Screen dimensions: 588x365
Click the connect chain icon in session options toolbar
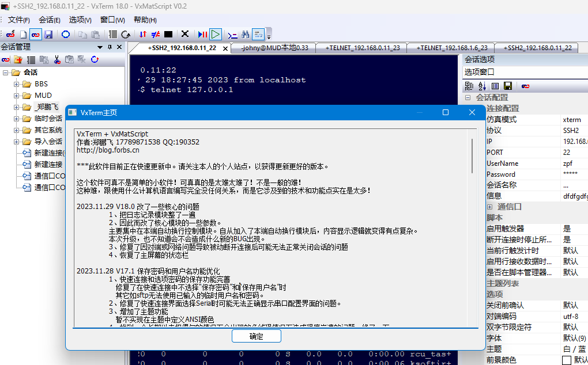click(x=525, y=86)
